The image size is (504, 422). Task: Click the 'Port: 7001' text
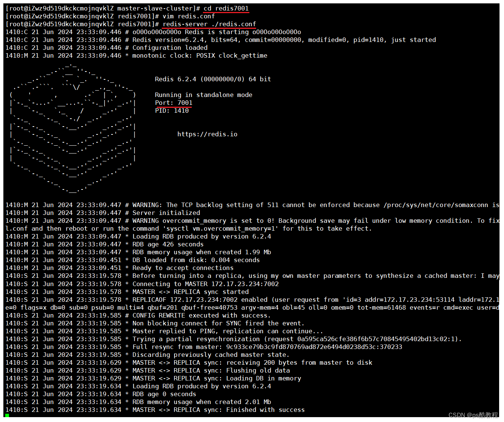(174, 103)
